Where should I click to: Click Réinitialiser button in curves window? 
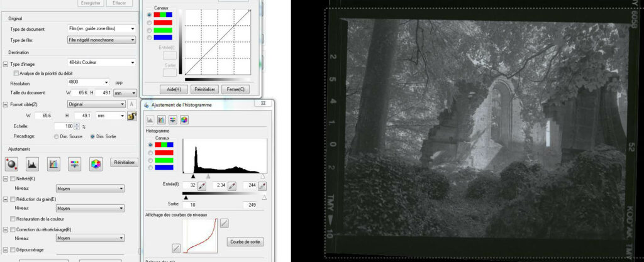click(204, 89)
